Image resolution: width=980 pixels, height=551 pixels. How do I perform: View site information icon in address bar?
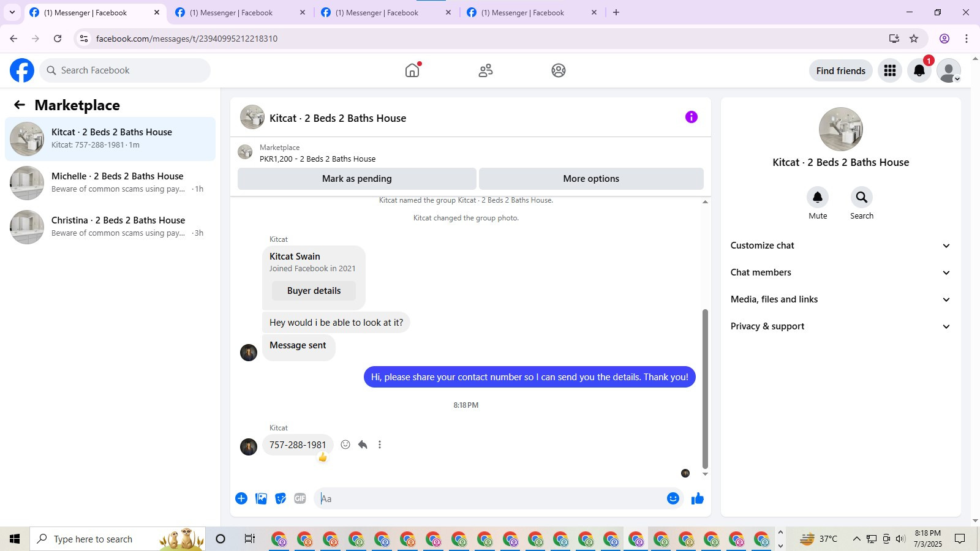84,39
